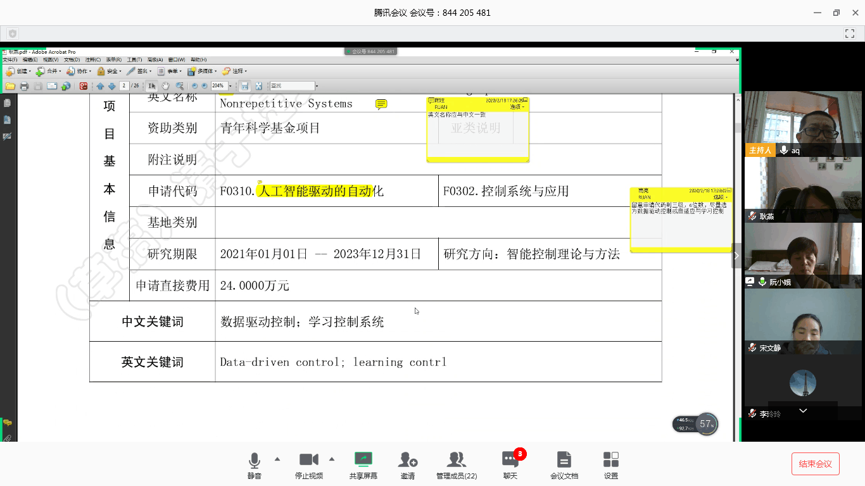Open the File menu in Acrobat
This screenshot has height=486, width=865.
point(10,60)
